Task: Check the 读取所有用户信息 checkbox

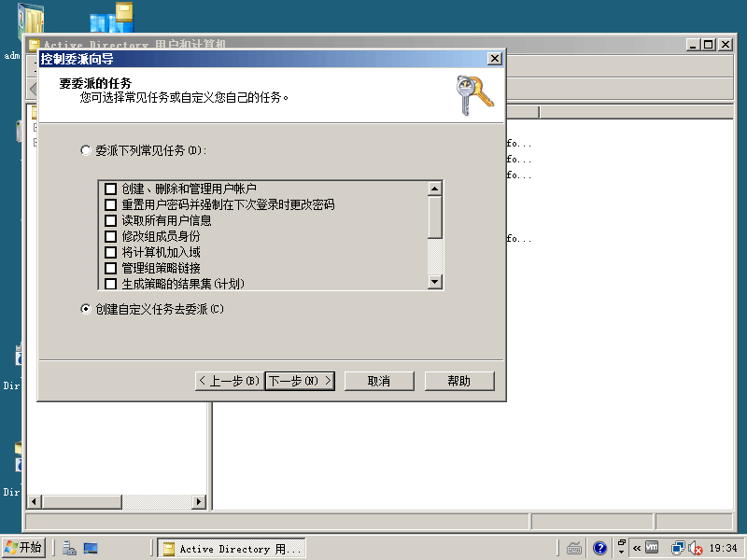Action: tap(110, 221)
